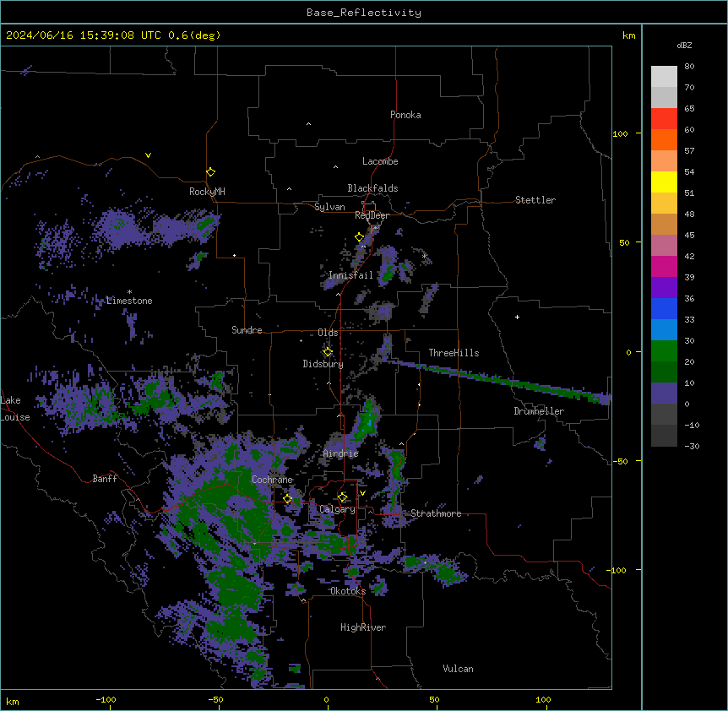This screenshot has width=728, height=711.
Task: Click the HighRiver label
Action: click(x=363, y=627)
